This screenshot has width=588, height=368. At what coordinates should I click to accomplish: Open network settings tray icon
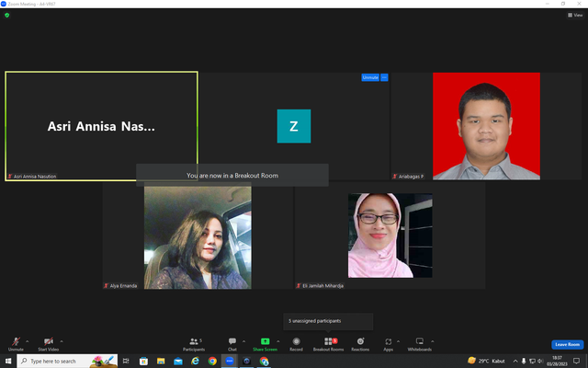tap(532, 361)
